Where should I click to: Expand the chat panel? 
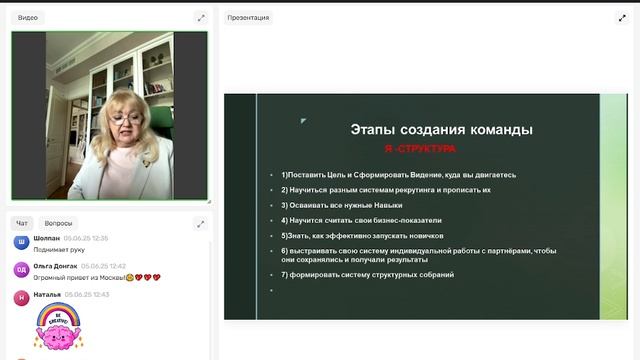[200, 224]
